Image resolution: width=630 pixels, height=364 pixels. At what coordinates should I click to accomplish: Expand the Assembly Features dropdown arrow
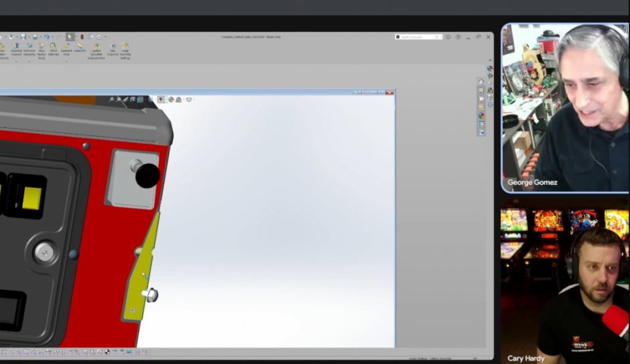pos(16,61)
